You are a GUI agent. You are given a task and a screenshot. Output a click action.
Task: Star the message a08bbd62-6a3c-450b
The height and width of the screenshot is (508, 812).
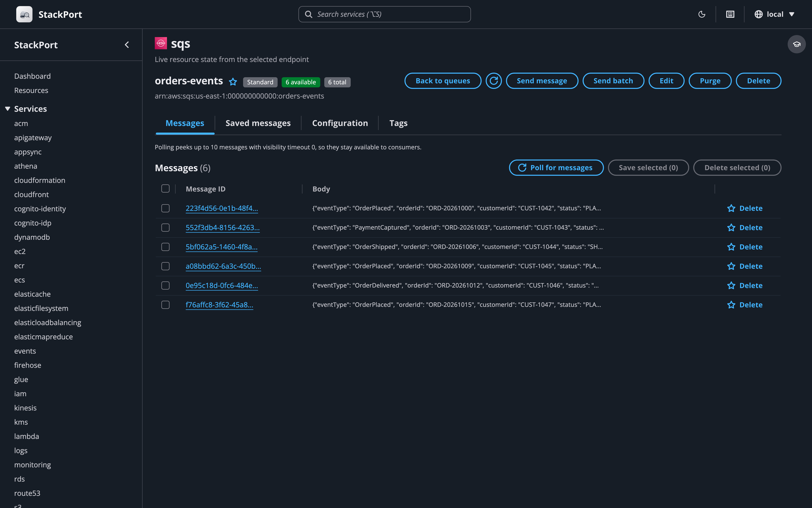(731, 266)
